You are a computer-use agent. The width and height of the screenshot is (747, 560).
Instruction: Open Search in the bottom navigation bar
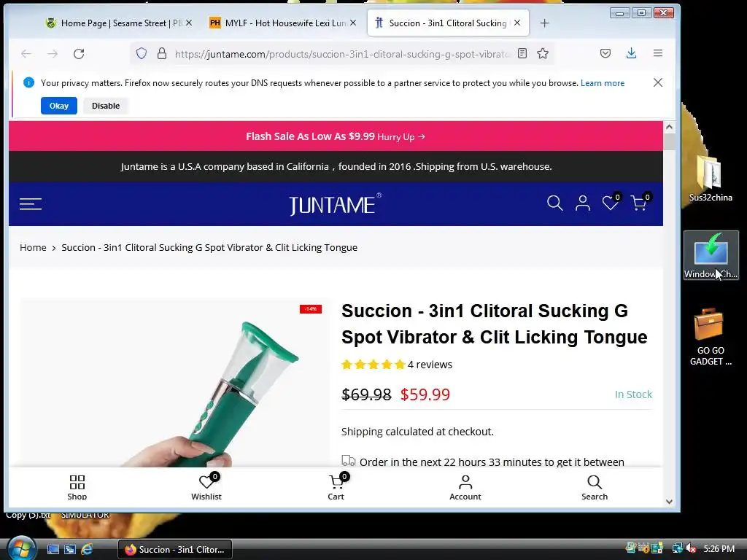[x=595, y=488]
